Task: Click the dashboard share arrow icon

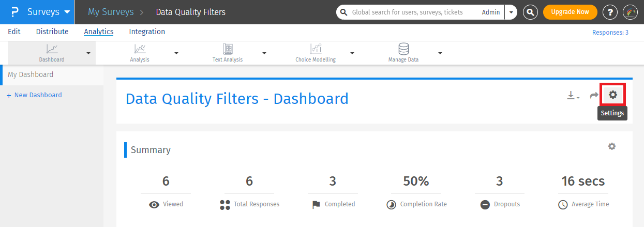Action: (594, 95)
